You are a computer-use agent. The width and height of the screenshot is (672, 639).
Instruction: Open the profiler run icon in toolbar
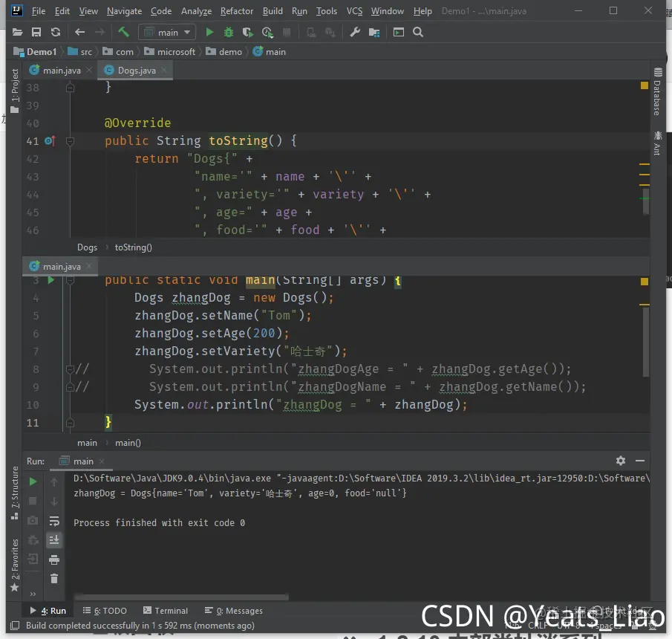point(267,32)
